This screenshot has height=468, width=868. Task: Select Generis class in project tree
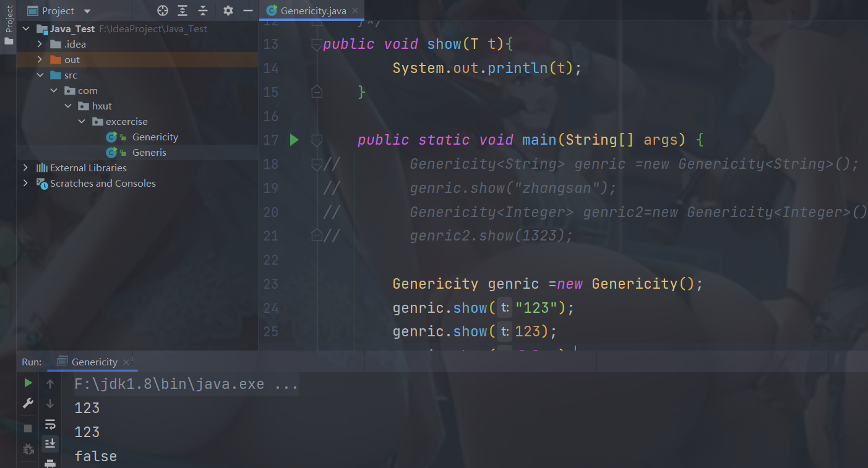[149, 153]
